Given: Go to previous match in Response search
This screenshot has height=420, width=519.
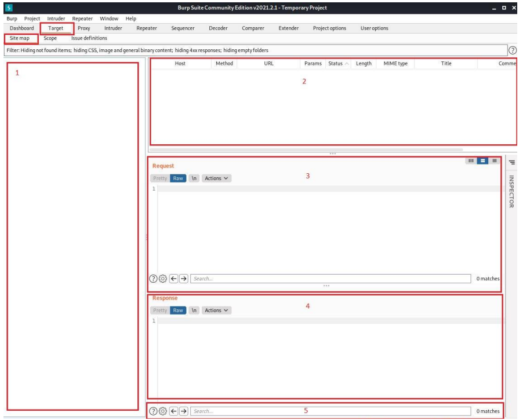Looking at the screenshot, I should [174, 411].
